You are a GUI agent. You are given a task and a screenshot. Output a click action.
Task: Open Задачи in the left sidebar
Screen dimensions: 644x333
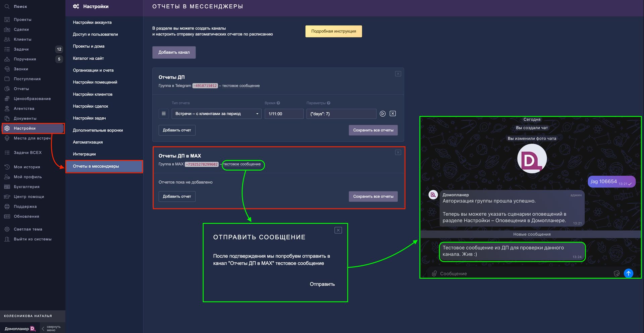[21, 49]
